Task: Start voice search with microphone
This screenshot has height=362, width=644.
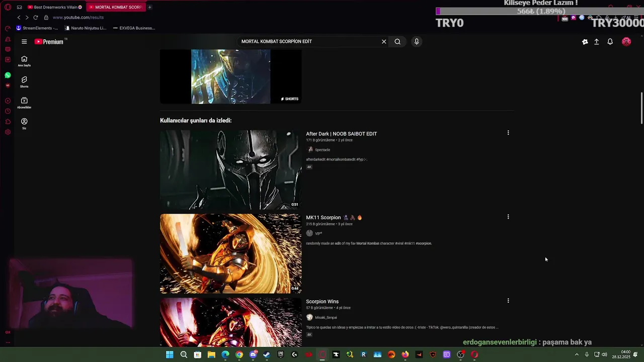Action: coord(417,42)
